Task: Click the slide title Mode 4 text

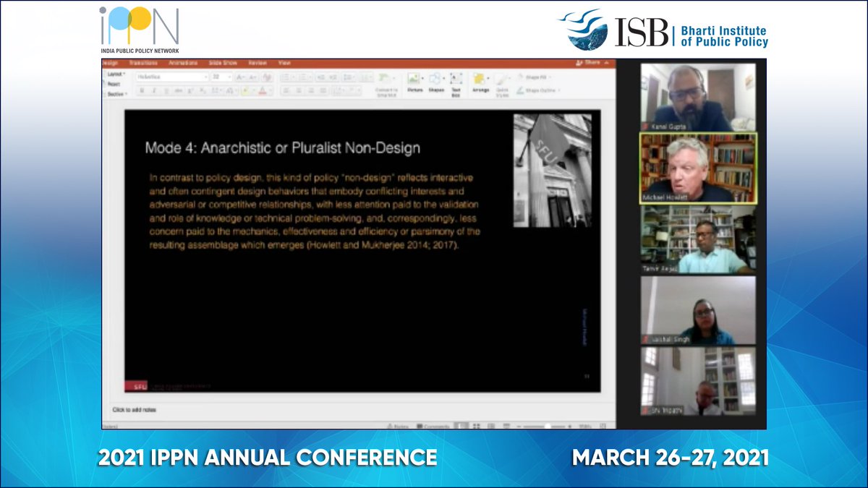Action: pos(283,148)
